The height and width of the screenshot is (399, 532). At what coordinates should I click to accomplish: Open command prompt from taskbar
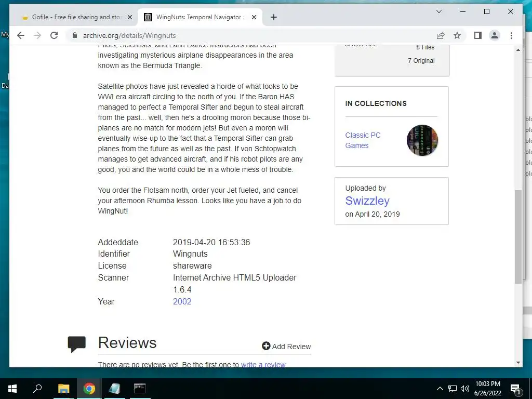click(140, 389)
